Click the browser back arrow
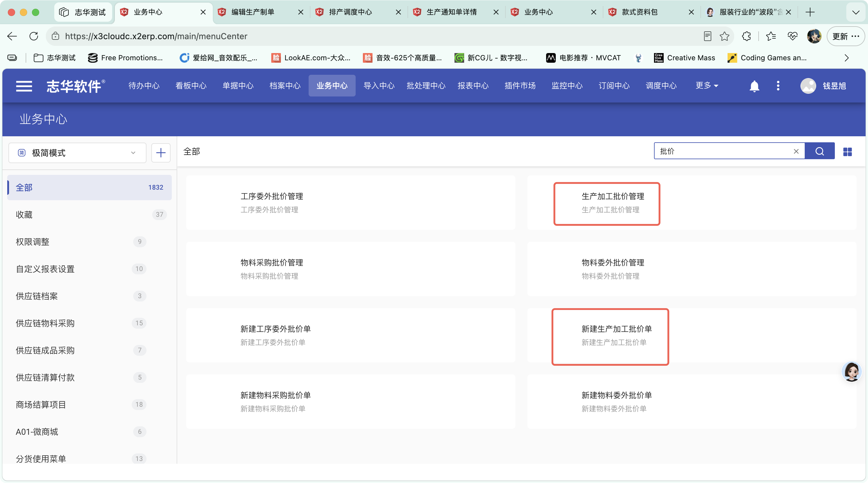The height and width of the screenshot is (483, 868). pos(12,36)
